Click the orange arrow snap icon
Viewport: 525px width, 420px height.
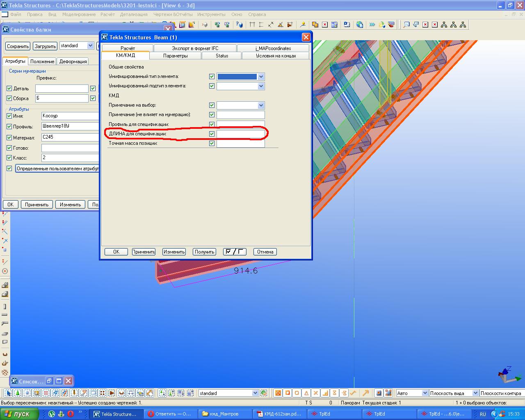point(365,393)
